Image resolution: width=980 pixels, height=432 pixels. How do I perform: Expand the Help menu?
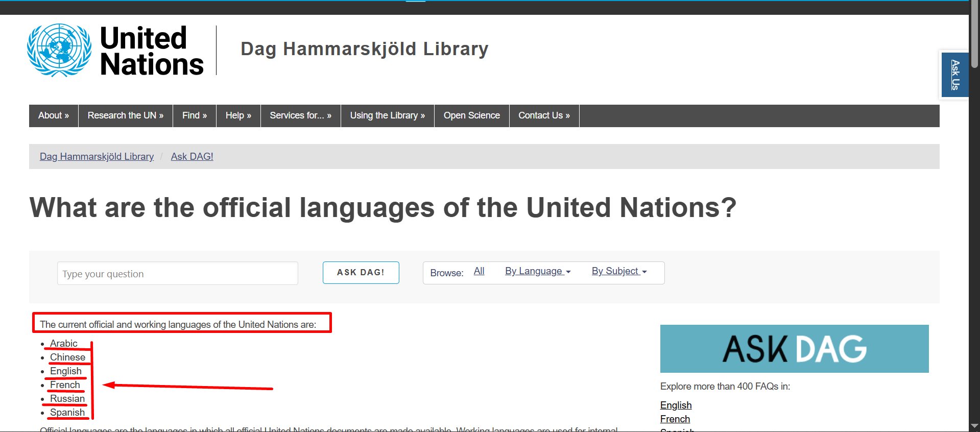[238, 115]
